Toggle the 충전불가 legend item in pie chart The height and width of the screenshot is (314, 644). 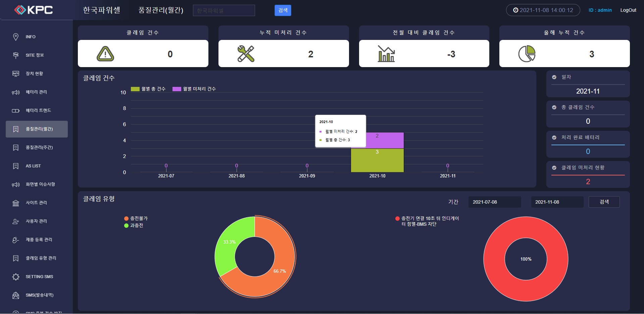click(x=136, y=218)
